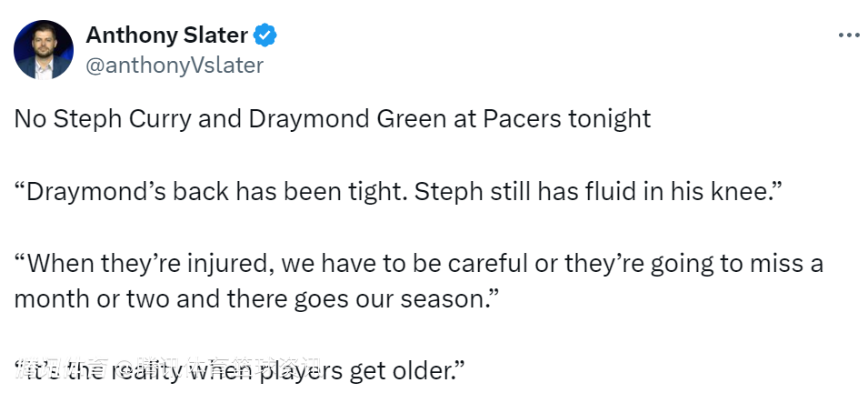The height and width of the screenshot is (393, 868).
Task: Click Anthony Slater's profile picture
Action: tap(44, 49)
